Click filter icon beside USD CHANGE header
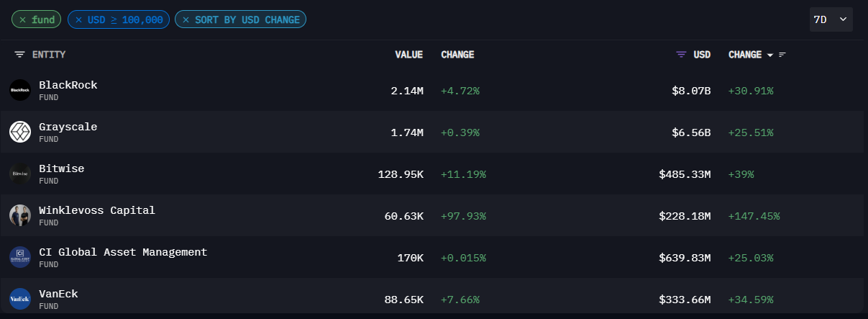Viewport: 868px width, 319px height. (x=782, y=55)
